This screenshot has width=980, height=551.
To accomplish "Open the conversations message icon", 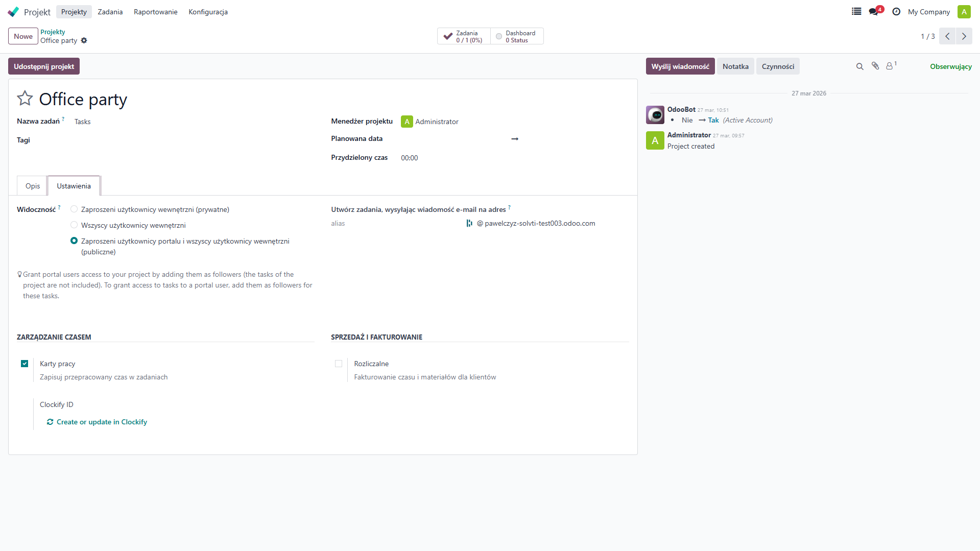I will 874,12.
